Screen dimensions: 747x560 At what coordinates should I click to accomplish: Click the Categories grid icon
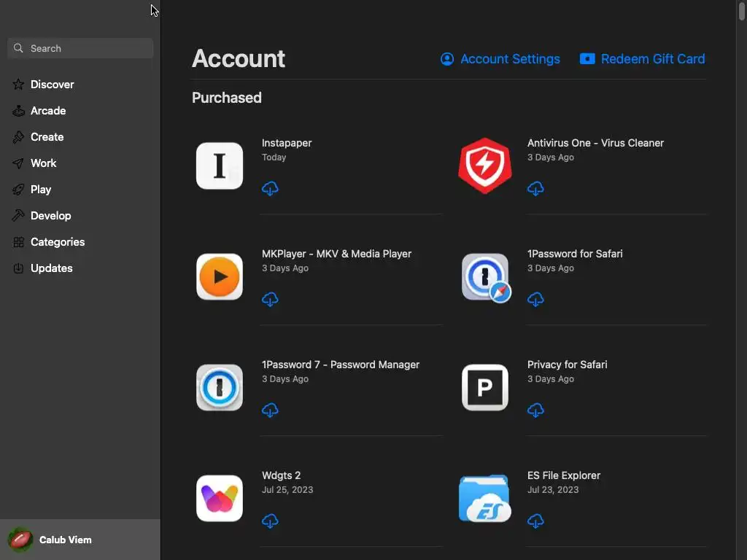(x=18, y=242)
